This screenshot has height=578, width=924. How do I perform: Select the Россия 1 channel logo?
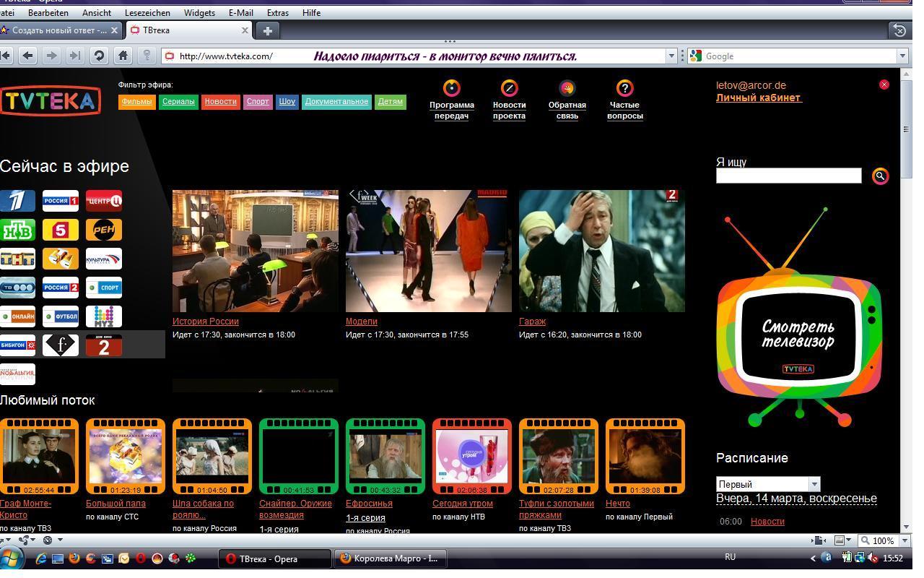pos(61,201)
